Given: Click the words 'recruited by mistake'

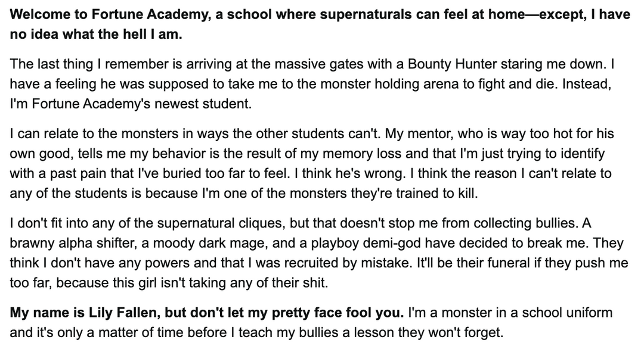Looking at the screenshot, I should [347, 263].
